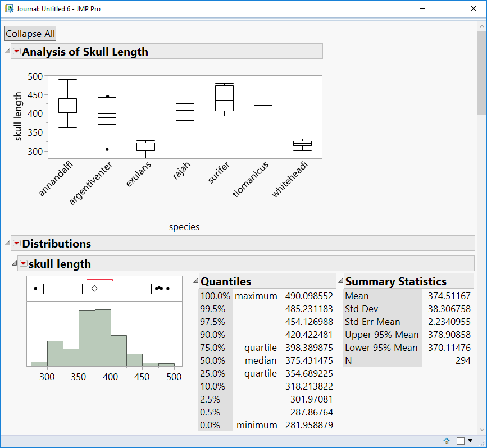Click the Analysis of Skull Length title
The image size is (487, 448).
[85, 52]
